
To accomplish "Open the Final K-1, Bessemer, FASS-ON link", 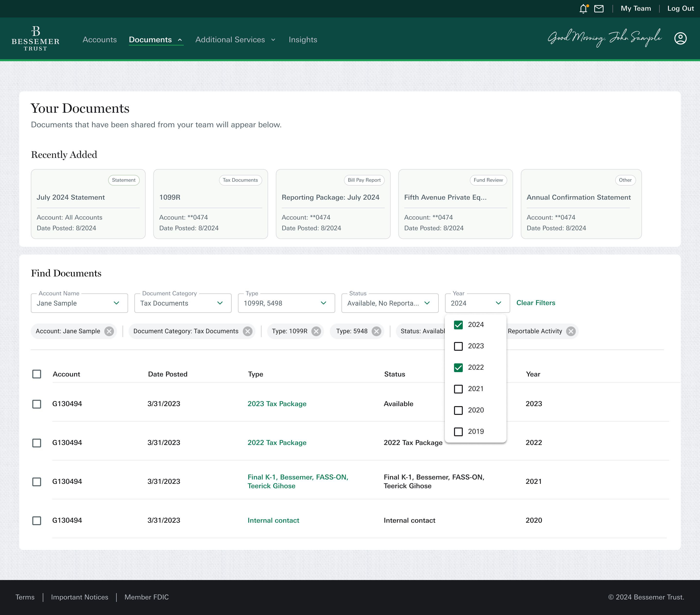I will point(297,481).
